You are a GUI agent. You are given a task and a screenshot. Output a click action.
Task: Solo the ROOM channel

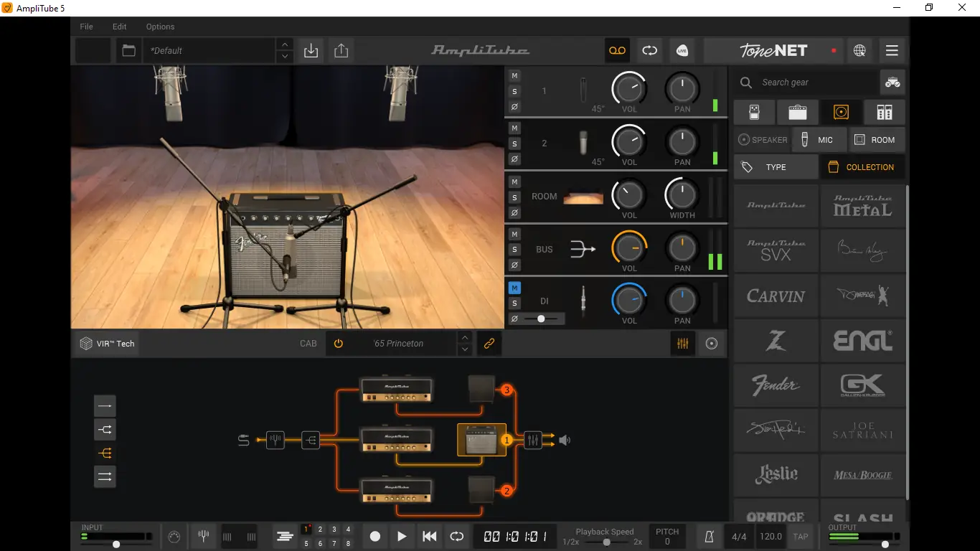click(514, 197)
